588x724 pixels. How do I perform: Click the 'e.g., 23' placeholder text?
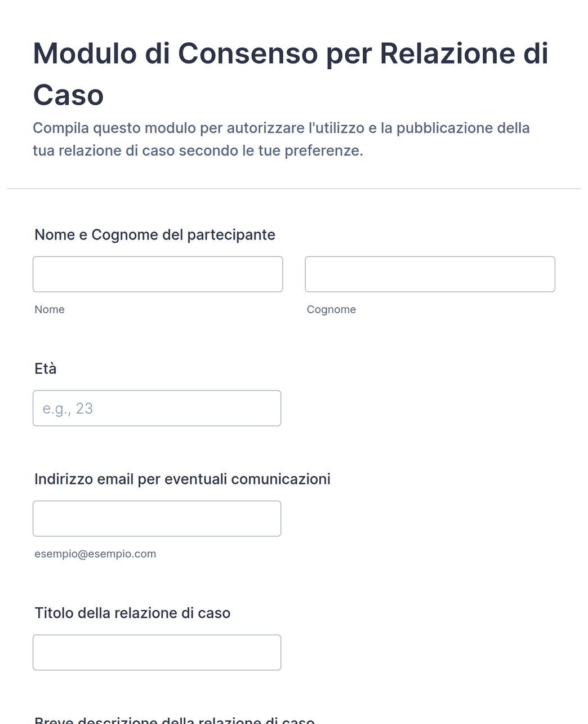pos(68,408)
